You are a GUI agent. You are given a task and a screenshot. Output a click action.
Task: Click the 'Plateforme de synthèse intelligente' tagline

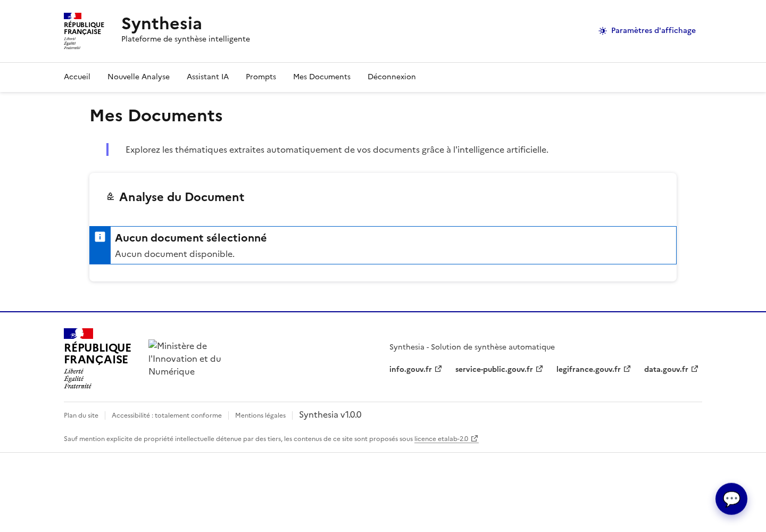tap(186, 39)
